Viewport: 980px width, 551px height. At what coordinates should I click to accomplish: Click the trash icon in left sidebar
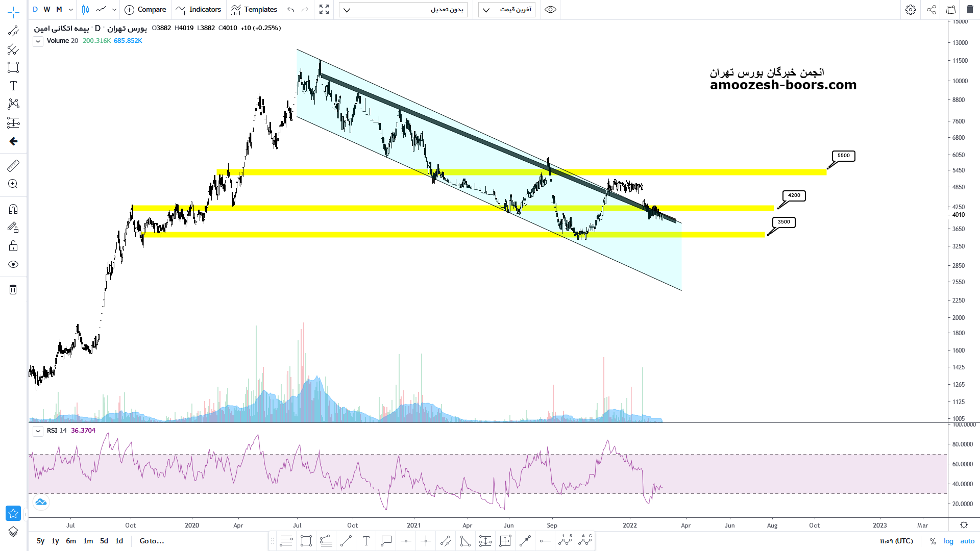13,290
